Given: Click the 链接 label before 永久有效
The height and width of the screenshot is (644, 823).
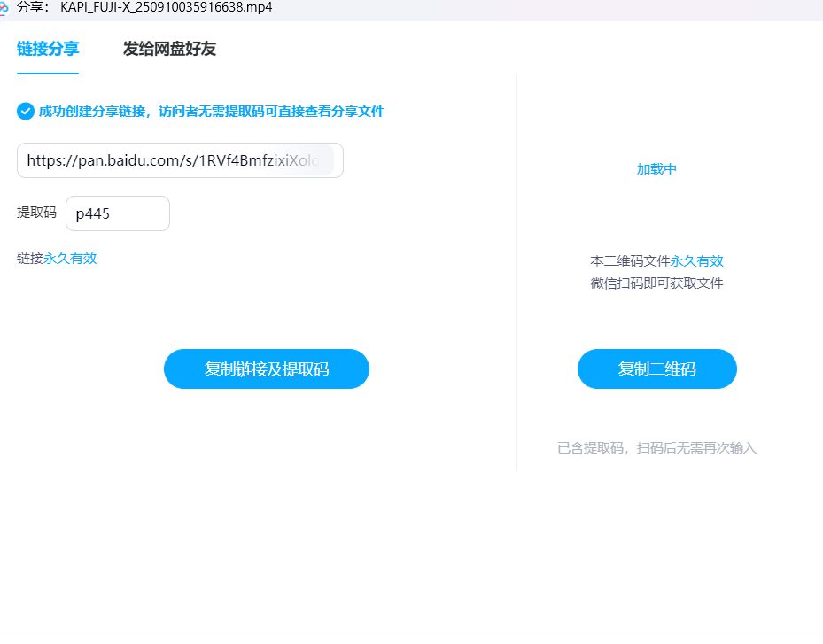Looking at the screenshot, I should [x=30, y=259].
